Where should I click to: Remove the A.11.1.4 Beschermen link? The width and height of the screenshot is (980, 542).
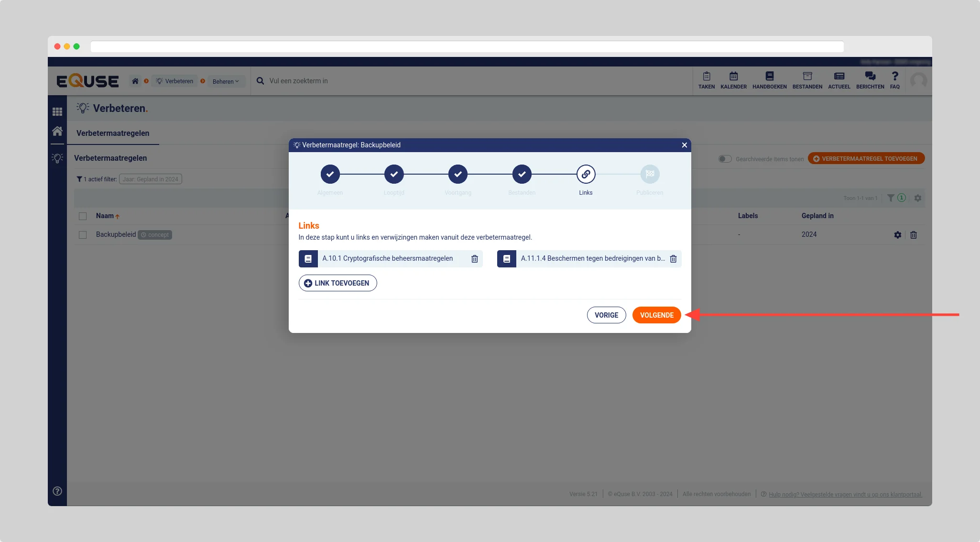coord(673,259)
